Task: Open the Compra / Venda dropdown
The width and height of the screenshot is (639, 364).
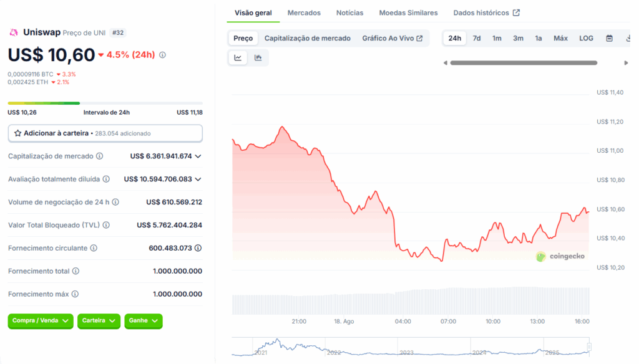Action: click(x=41, y=321)
